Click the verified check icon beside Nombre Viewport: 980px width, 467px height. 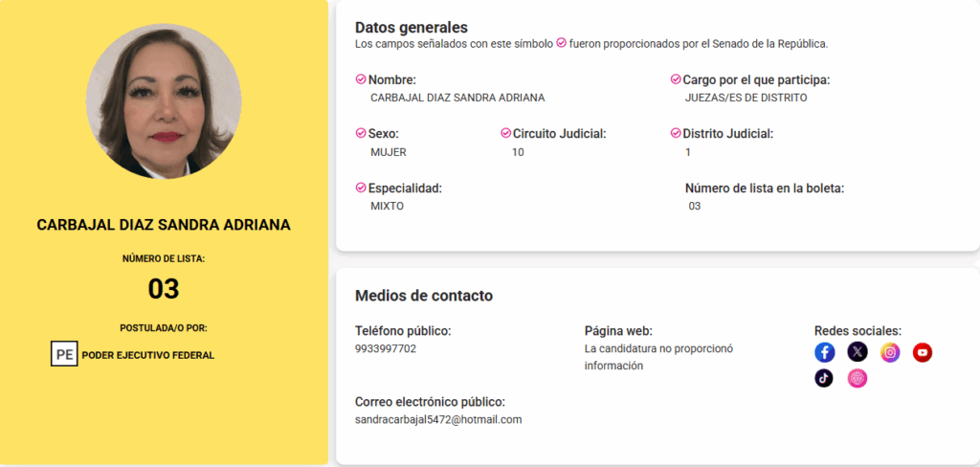click(361, 79)
